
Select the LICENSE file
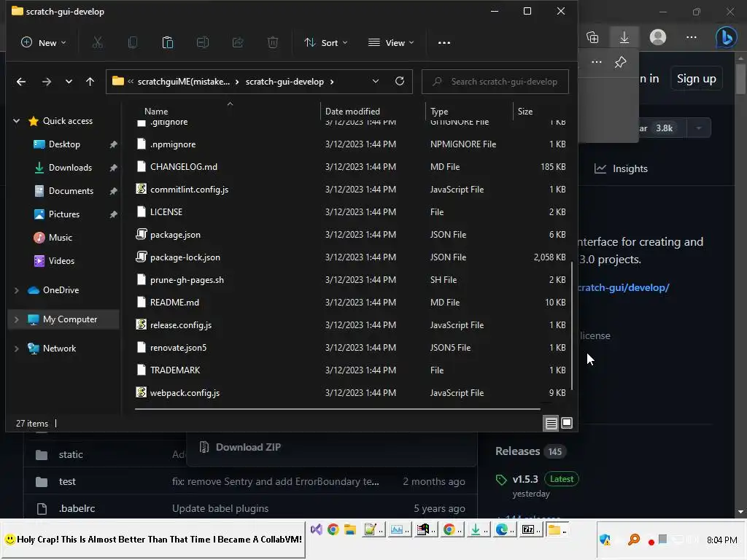coord(166,212)
